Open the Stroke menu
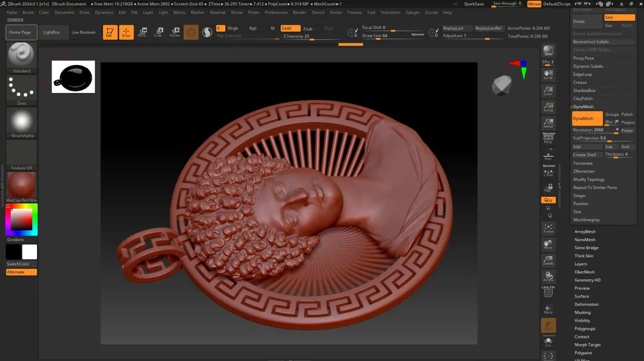Screen dimensions: 644x361 click(335, 12)
